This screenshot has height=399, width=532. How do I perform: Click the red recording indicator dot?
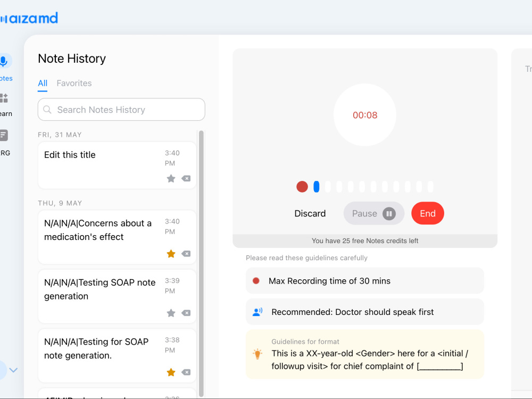[302, 187]
